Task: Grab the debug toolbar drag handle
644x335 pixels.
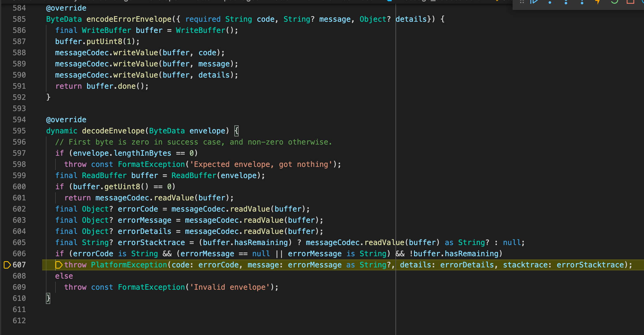Action: [522, 2]
